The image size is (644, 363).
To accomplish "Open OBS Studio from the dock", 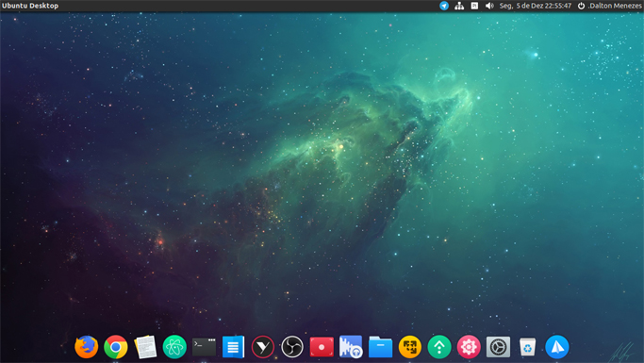I will point(292,347).
